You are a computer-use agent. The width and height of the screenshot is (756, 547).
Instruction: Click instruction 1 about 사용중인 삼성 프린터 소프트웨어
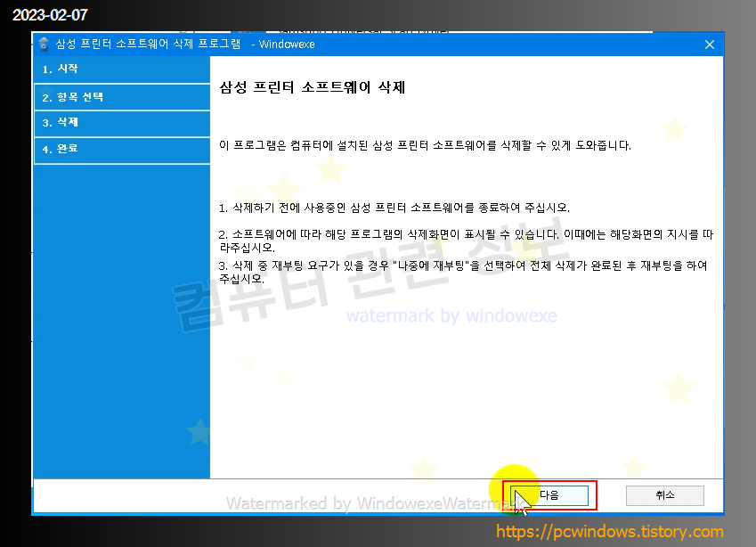point(394,208)
